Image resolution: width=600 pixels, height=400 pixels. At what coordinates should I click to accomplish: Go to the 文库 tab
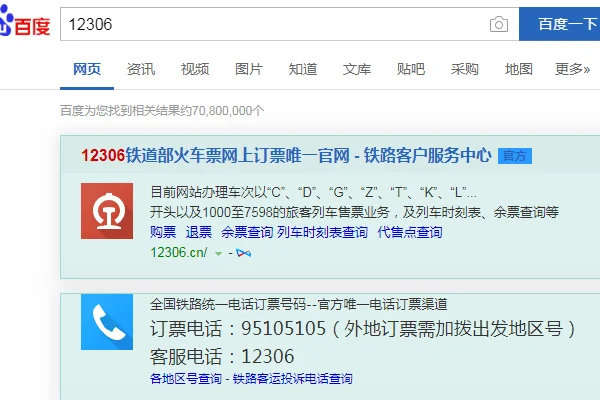coord(357,69)
